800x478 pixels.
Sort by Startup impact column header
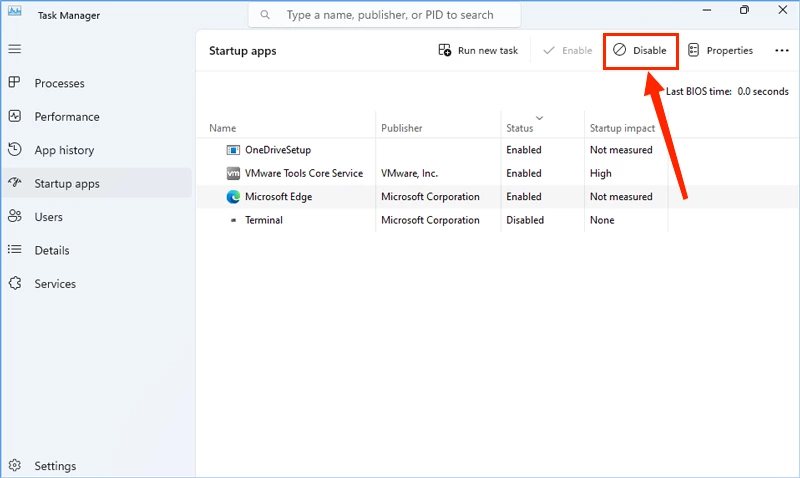pos(622,128)
